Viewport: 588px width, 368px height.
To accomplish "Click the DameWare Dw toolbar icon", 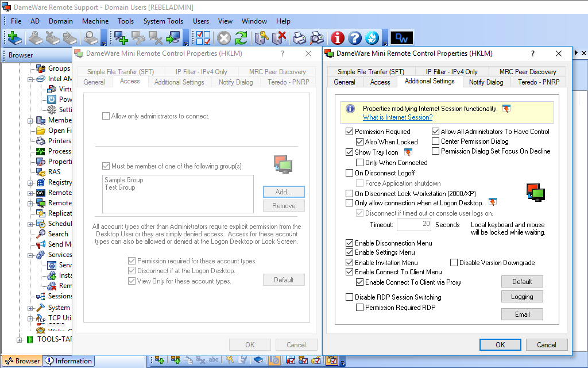I will click(401, 38).
